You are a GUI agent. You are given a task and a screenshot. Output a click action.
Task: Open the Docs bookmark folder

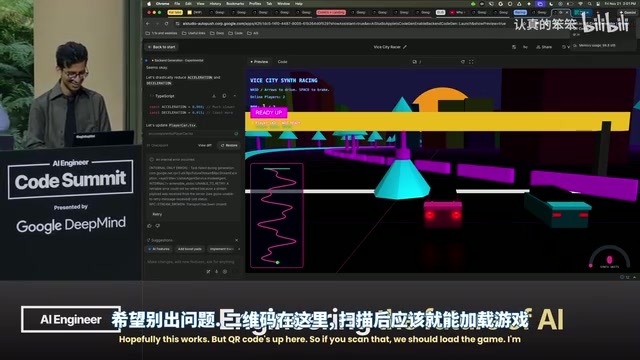pyautogui.click(x=217, y=33)
